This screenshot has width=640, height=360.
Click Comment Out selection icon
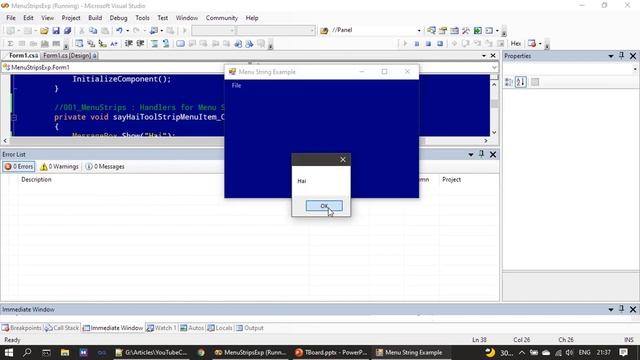(154, 44)
